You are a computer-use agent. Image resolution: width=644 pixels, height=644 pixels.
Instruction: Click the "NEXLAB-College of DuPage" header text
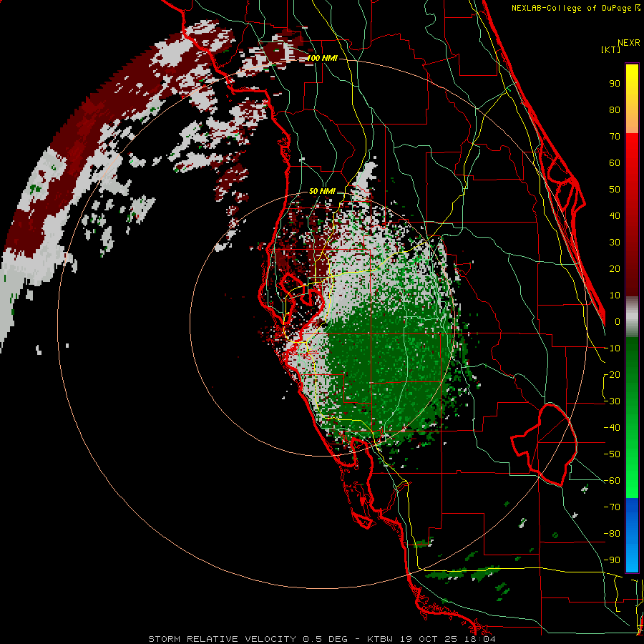coord(571,8)
